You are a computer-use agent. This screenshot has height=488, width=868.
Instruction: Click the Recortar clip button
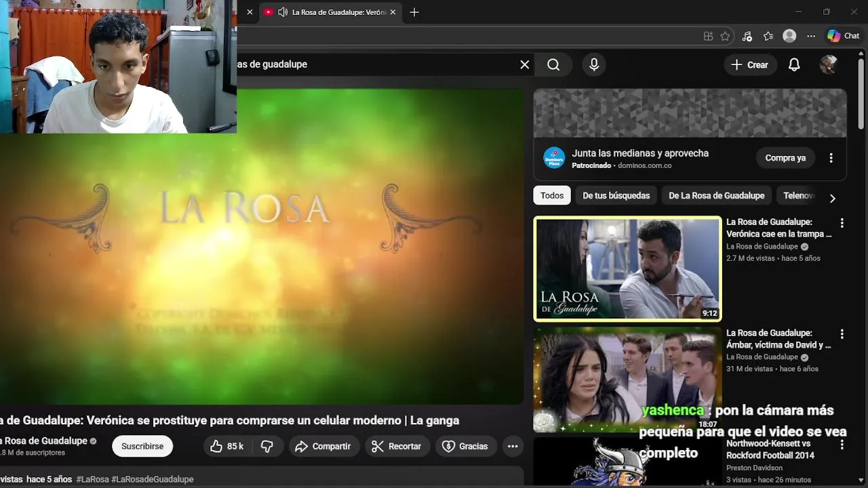397,446
